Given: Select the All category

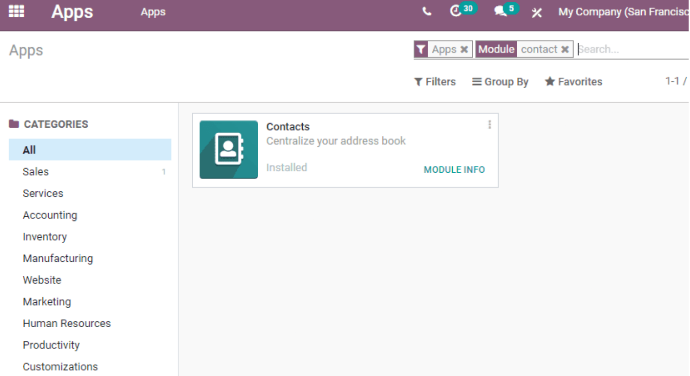Looking at the screenshot, I should pos(90,150).
